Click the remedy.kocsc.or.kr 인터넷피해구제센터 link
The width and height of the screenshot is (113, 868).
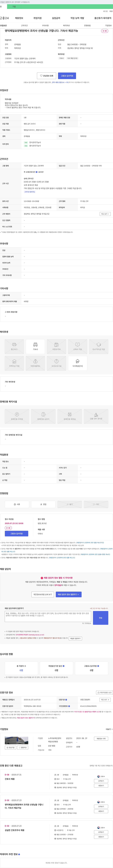(30, 635)
